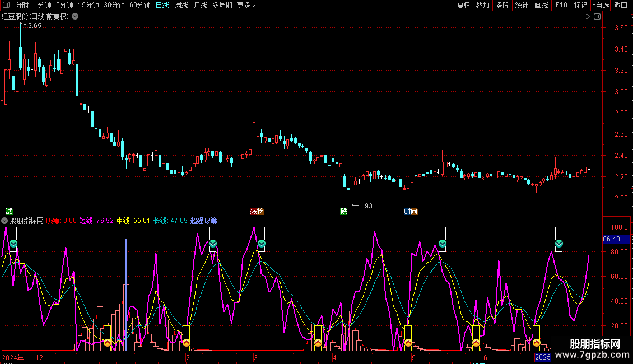Click the green signal icon in May
The image size is (633, 364).
click(x=443, y=244)
